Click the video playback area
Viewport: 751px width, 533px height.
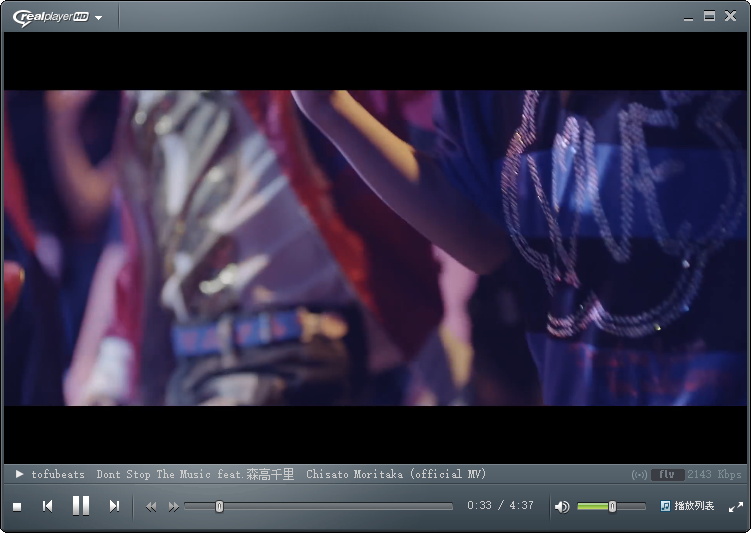(x=376, y=248)
